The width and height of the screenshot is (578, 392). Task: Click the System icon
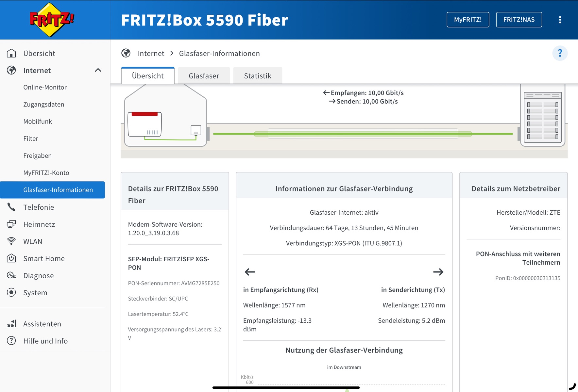(x=11, y=292)
